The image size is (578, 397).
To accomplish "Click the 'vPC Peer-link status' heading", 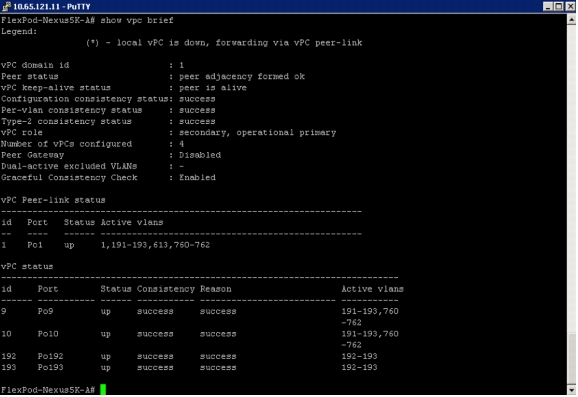I will point(53,200).
